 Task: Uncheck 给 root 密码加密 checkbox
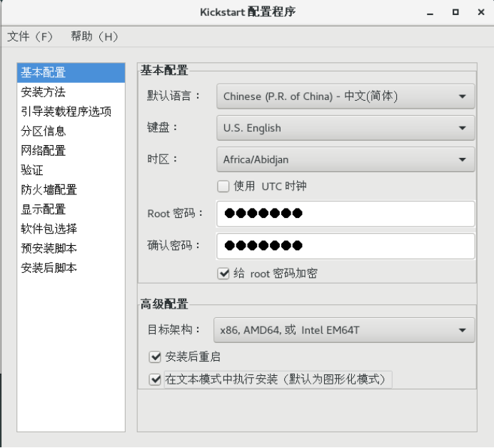pyautogui.click(x=223, y=274)
